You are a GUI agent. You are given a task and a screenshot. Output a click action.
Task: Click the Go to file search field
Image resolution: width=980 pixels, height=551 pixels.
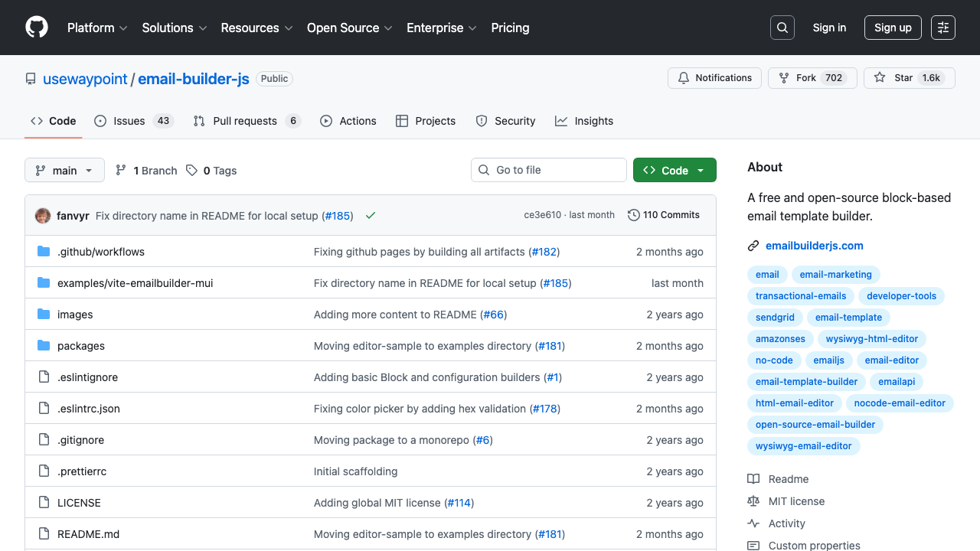coord(548,170)
